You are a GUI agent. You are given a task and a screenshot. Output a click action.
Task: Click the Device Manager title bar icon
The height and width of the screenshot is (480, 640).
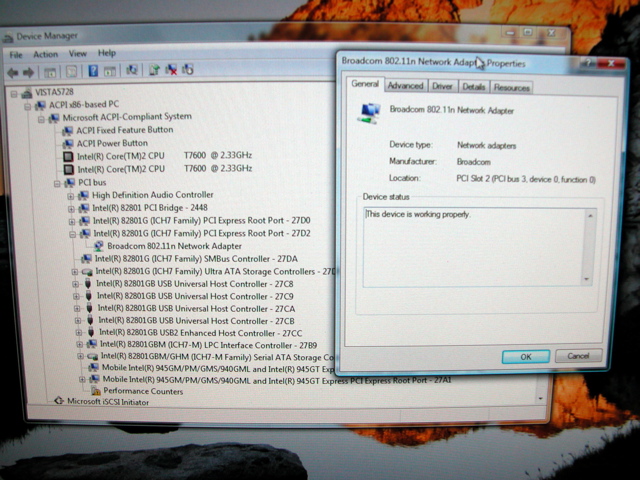tap(8, 38)
